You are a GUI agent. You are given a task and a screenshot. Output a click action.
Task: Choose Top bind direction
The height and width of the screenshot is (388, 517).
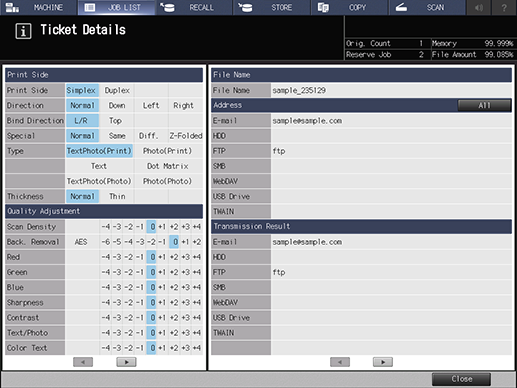coord(116,120)
